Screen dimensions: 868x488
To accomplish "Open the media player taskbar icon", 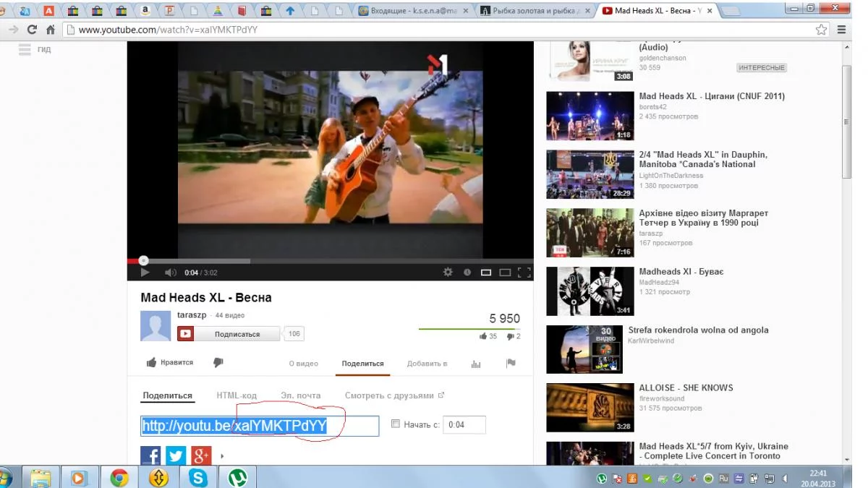I will (x=80, y=477).
